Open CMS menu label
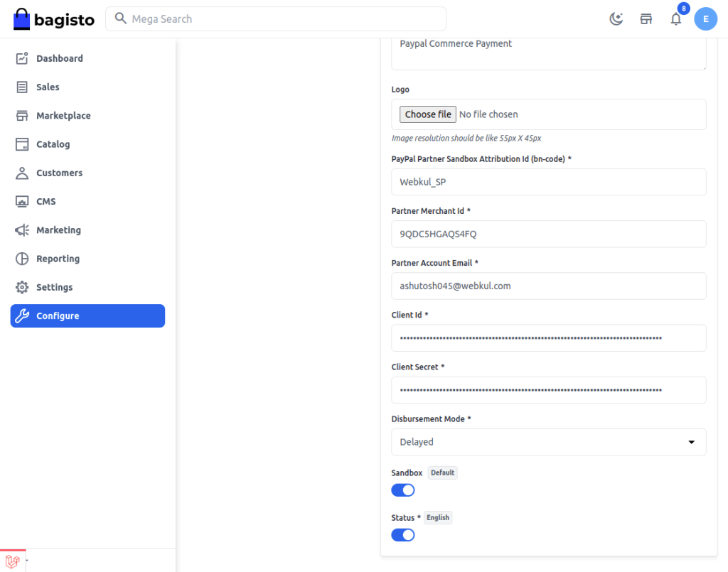This screenshot has height=572, width=728. (x=46, y=201)
